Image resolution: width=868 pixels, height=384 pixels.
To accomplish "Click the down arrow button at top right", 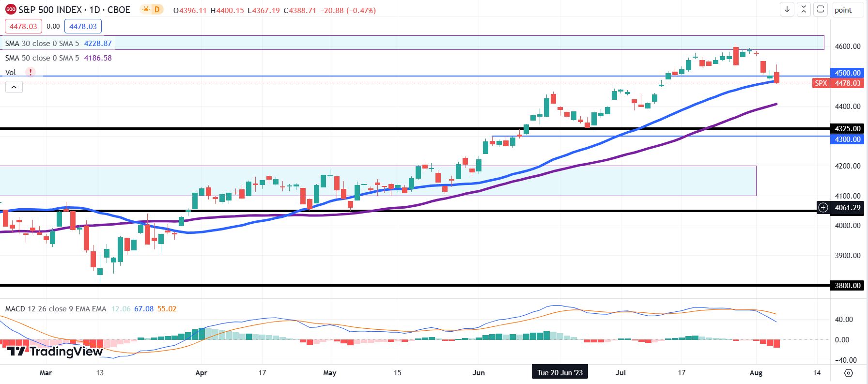I will point(787,9).
